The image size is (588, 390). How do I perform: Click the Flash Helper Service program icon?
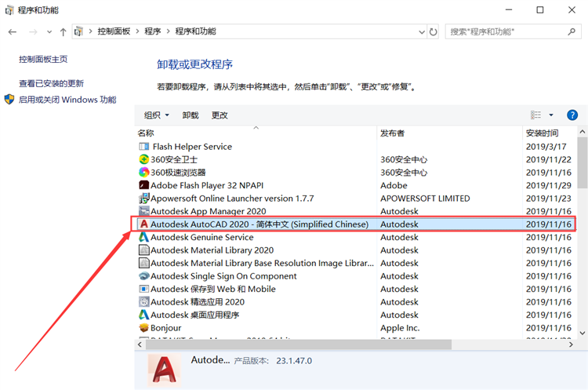(144, 147)
